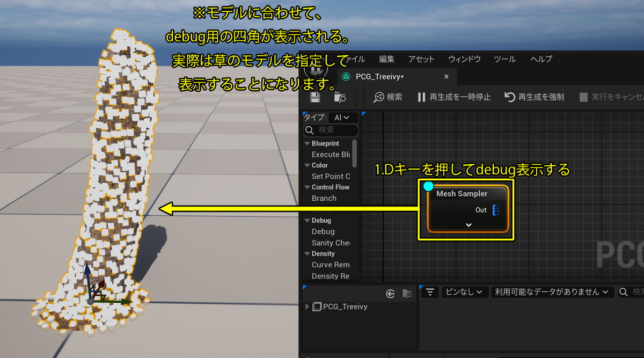Image resolution: width=644 pixels, height=358 pixels.
Task: Click the Unreal Engine logo badge
Action: point(316,69)
